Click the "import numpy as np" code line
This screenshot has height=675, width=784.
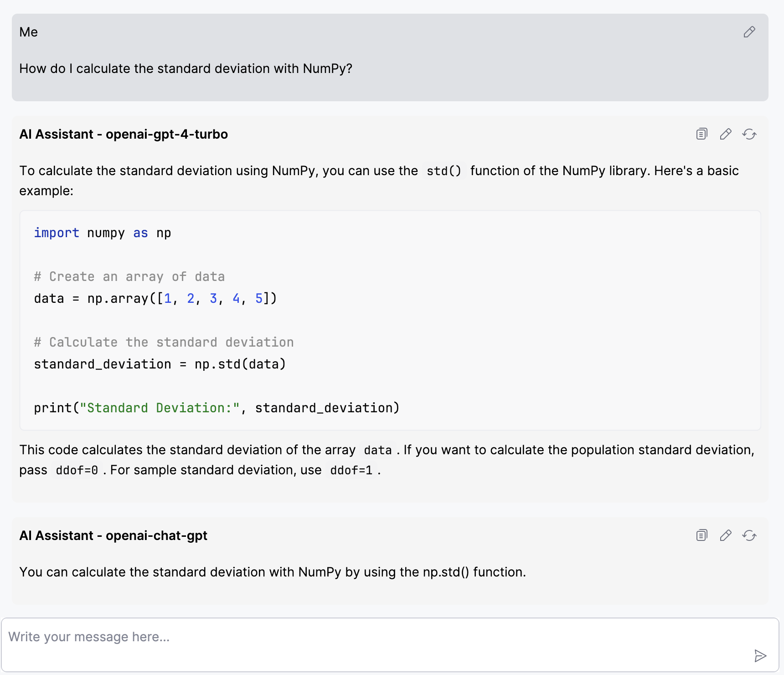tap(103, 233)
